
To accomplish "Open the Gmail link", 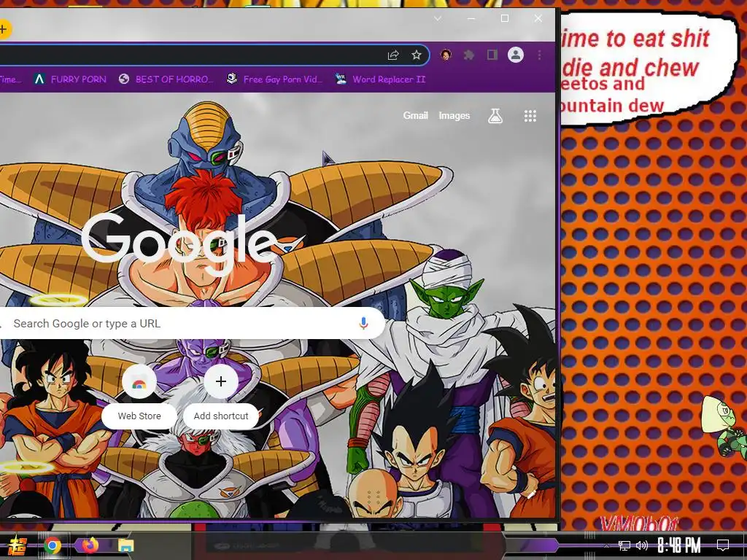I will click(415, 115).
